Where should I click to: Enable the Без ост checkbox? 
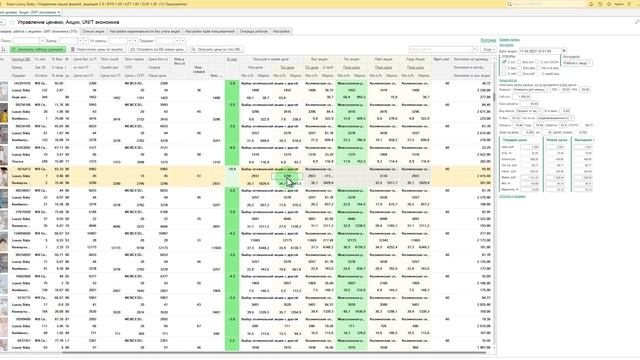[x=520, y=62]
